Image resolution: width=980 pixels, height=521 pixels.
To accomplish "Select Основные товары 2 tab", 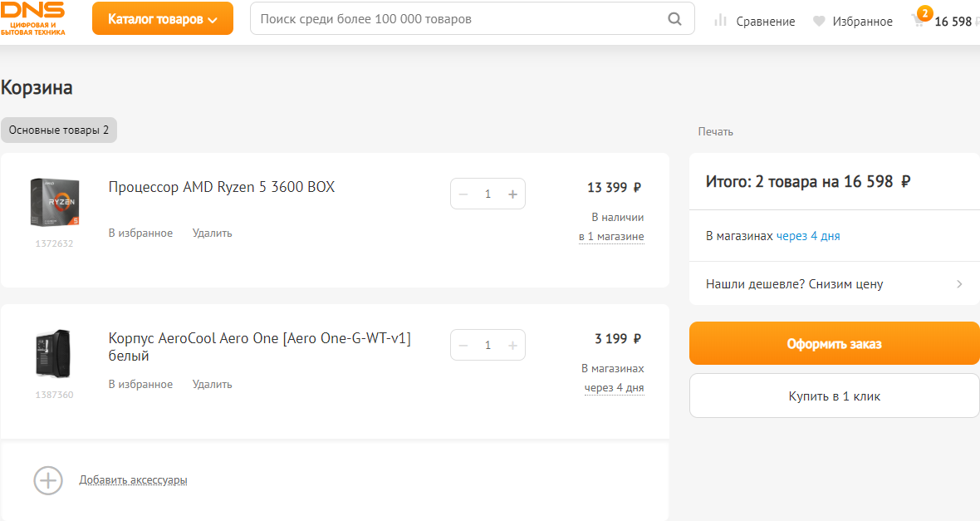I will point(59,130).
